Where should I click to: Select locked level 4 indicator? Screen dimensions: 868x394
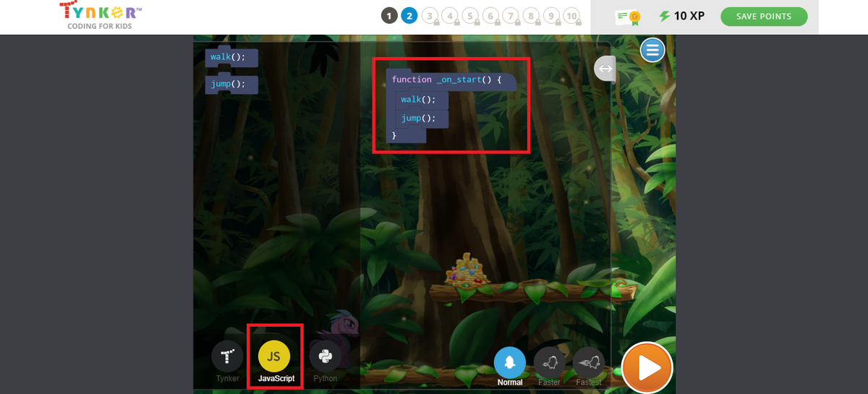(450, 16)
